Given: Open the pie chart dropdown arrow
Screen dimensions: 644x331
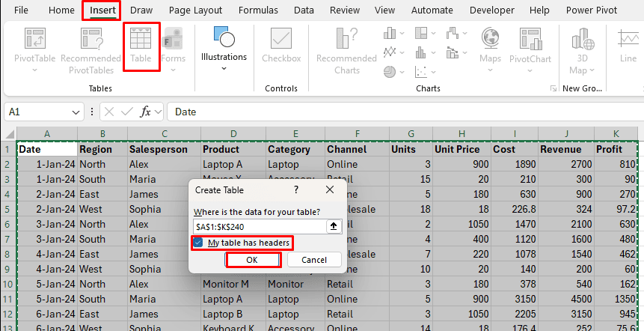Looking at the screenshot, I should [401, 72].
